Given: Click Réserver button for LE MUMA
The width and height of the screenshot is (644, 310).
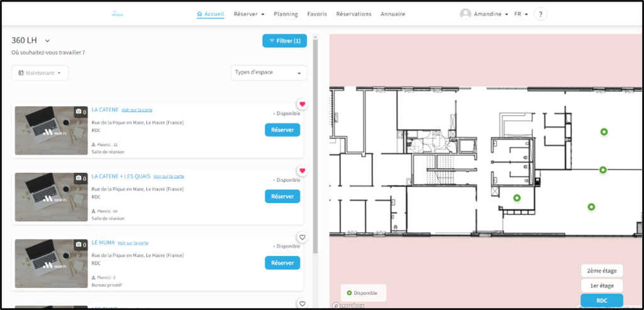Looking at the screenshot, I should pyautogui.click(x=282, y=262).
